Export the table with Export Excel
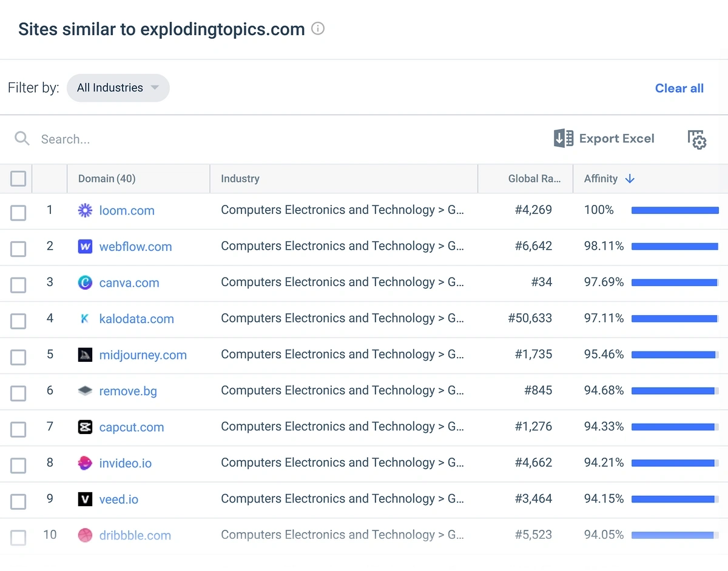Image resolution: width=728 pixels, height=571 pixels. pyautogui.click(x=604, y=138)
